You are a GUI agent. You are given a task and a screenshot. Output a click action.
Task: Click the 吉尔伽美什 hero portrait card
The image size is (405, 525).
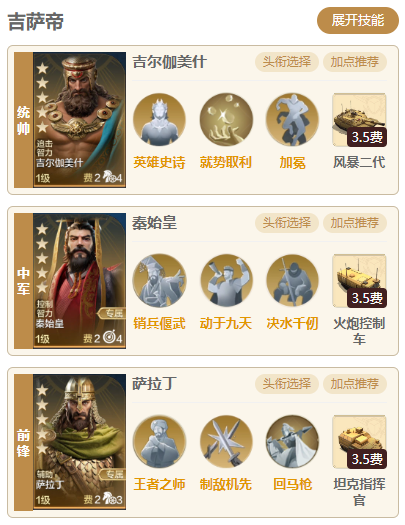(x=80, y=120)
